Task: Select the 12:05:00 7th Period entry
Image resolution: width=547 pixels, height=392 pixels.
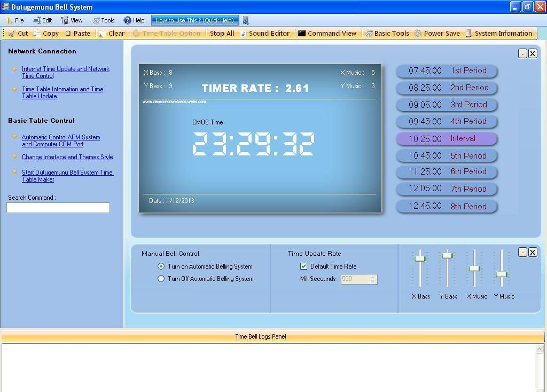Action: point(447,189)
